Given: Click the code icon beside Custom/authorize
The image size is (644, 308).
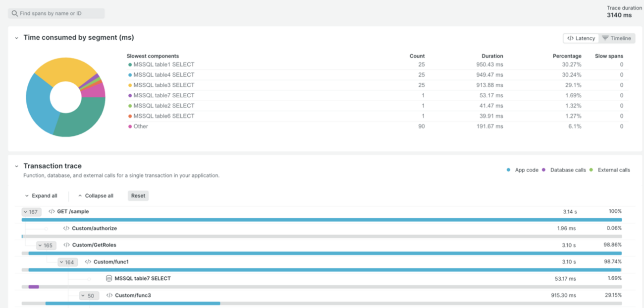Looking at the screenshot, I should [x=66, y=229].
